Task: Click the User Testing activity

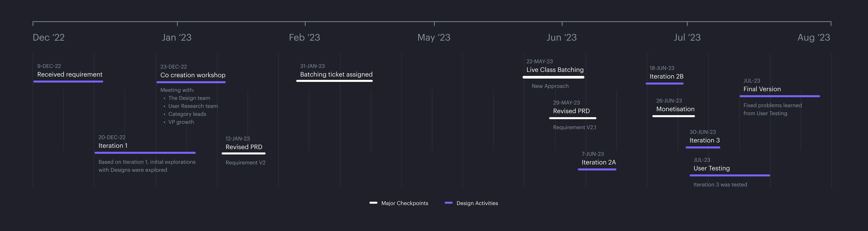Action: (711, 168)
